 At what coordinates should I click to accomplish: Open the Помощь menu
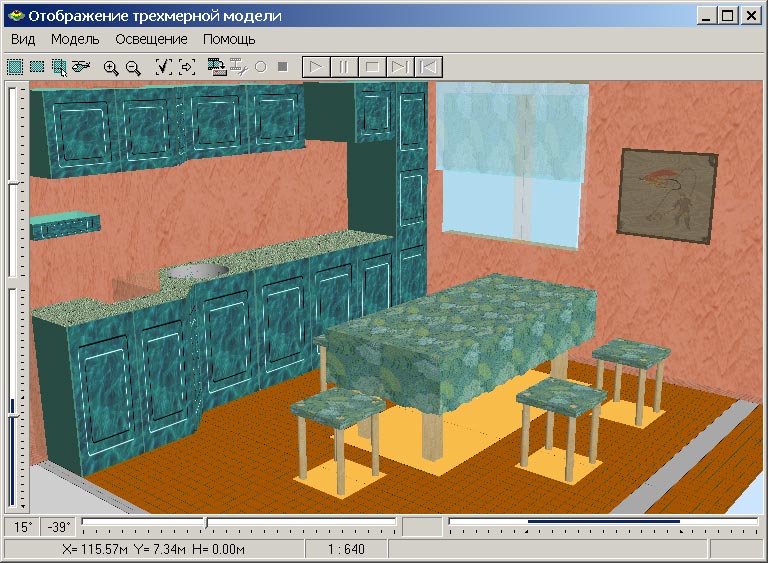pos(229,39)
